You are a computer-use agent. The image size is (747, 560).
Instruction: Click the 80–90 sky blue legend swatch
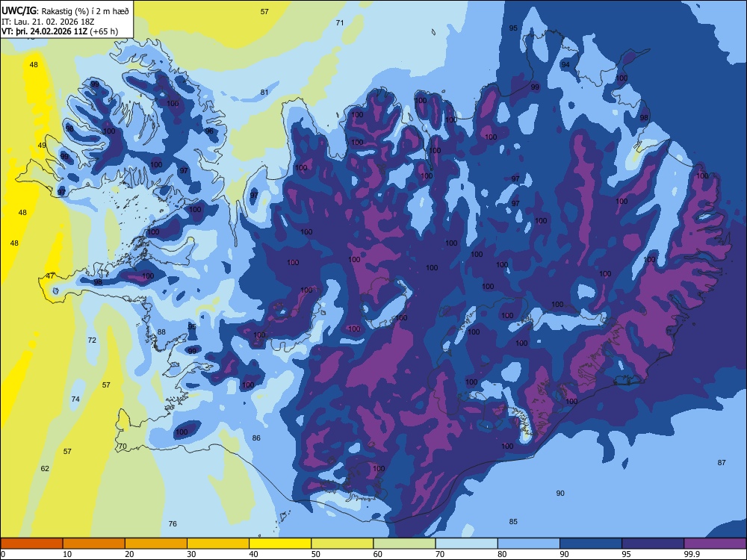click(x=529, y=544)
